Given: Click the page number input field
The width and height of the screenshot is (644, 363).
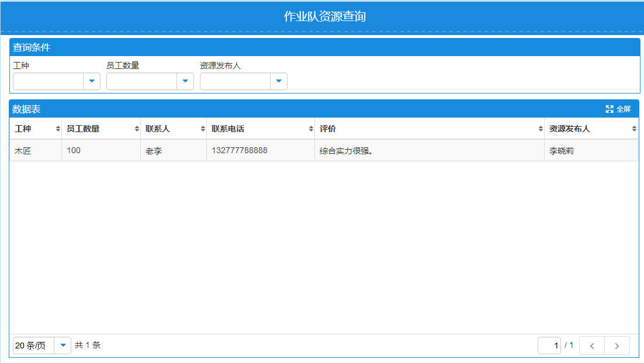Looking at the screenshot, I should coord(549,345).
